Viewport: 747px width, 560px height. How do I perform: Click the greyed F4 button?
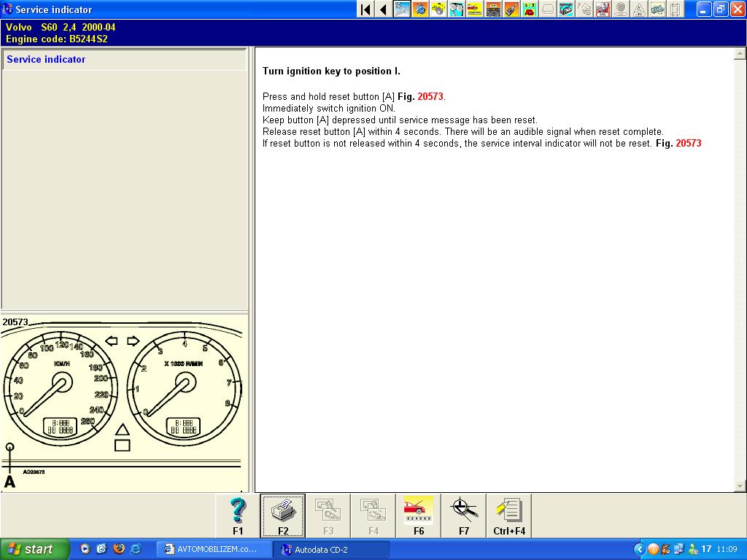click(x=373, y=516)
